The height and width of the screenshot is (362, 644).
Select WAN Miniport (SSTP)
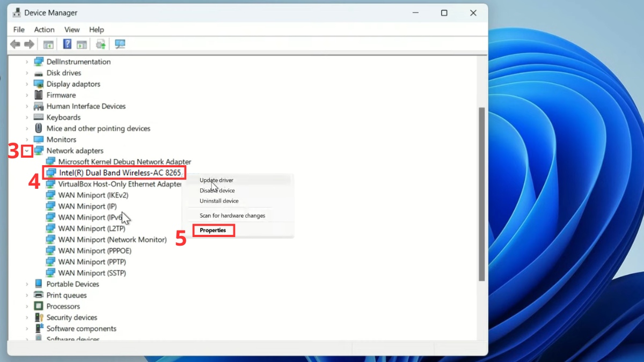point(92,273)
